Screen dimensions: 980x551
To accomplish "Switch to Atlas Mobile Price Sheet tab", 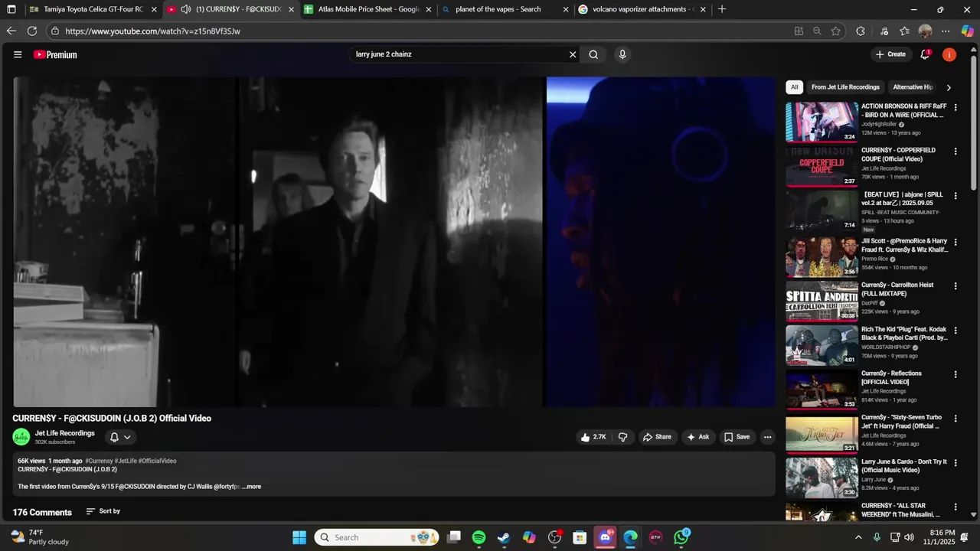I will pos(368,9).
